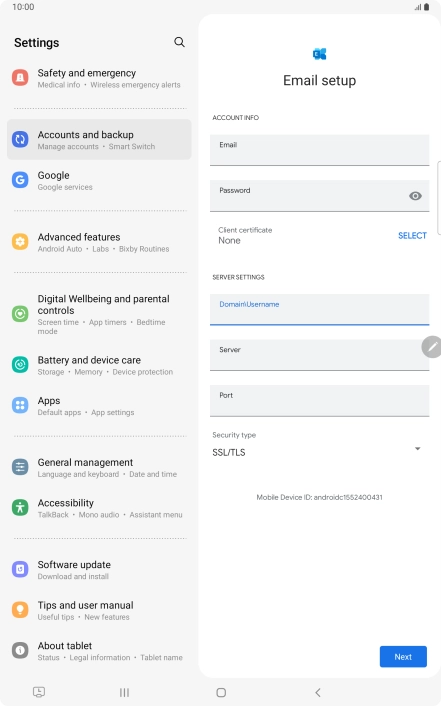441x706 pixels.
Task: Tap Battery and device care icon
Action: tap(20, 365)
